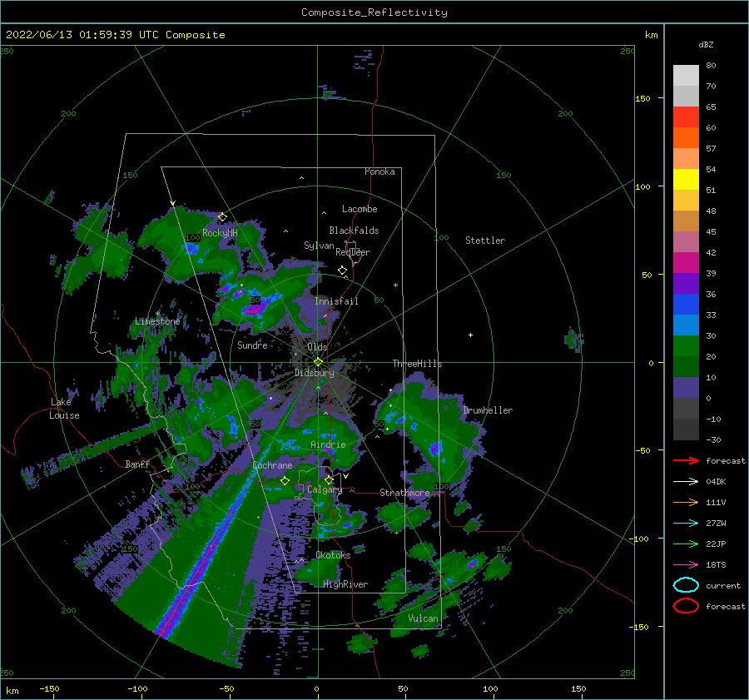Click the ThreeHills city label

418,364
